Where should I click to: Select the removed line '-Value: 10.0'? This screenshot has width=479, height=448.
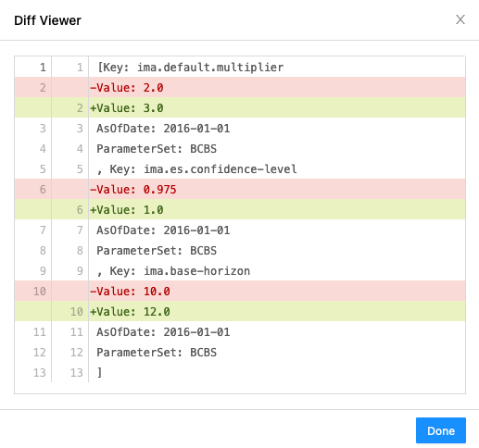tap(240, 291)
